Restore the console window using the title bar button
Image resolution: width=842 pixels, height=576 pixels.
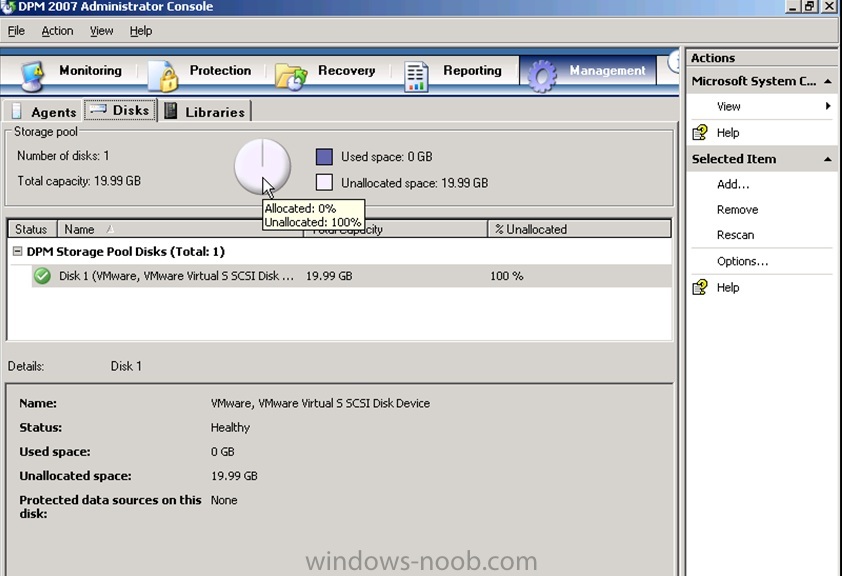(x=810, y=6)
